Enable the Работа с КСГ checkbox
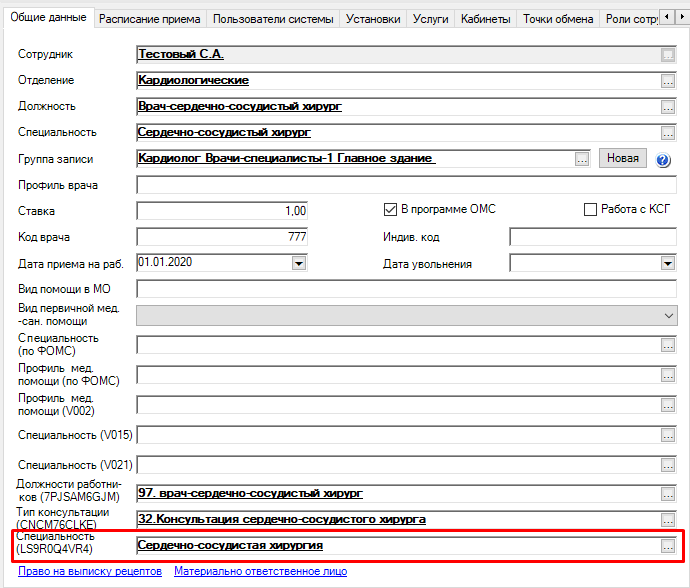Image resolution: width=690 pixels, height=588 pixels. [x=590, y=209]
